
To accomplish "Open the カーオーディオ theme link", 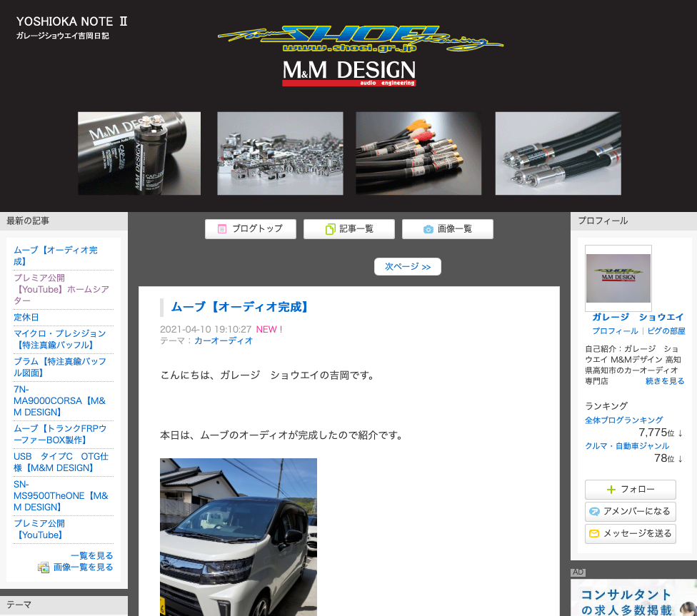I will point(224,341).
